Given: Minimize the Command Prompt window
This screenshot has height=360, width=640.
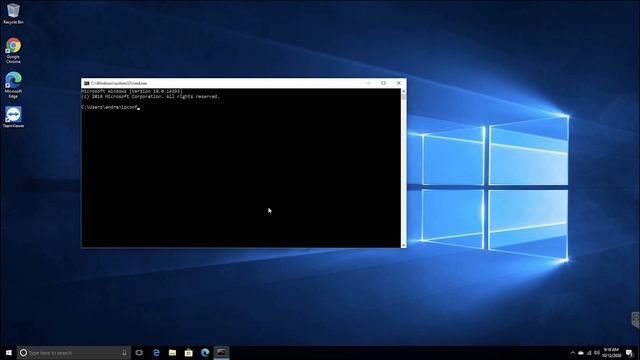Looking at the screenshot, I should (368, 83).
